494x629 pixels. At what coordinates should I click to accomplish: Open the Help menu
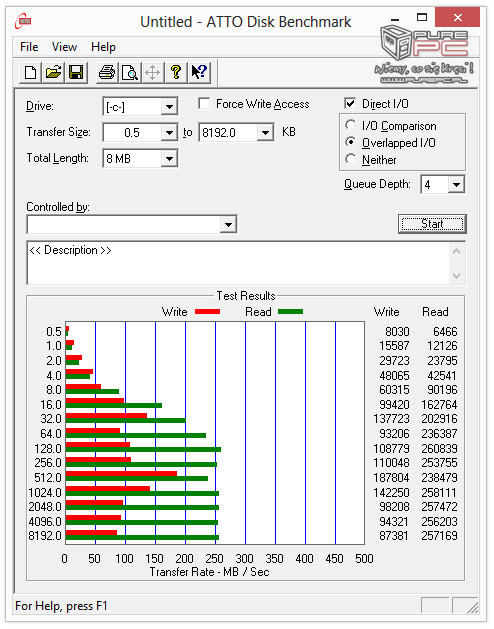coord(103,47)
